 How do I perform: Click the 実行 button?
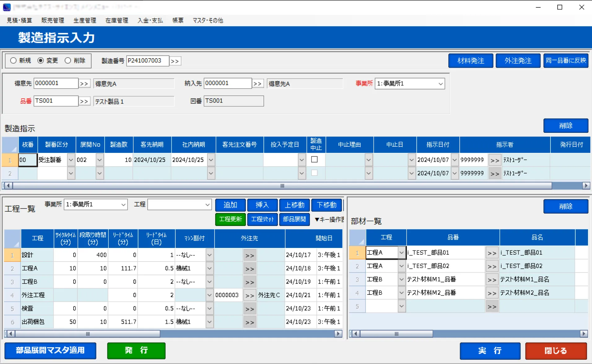[x=490, y=351]
